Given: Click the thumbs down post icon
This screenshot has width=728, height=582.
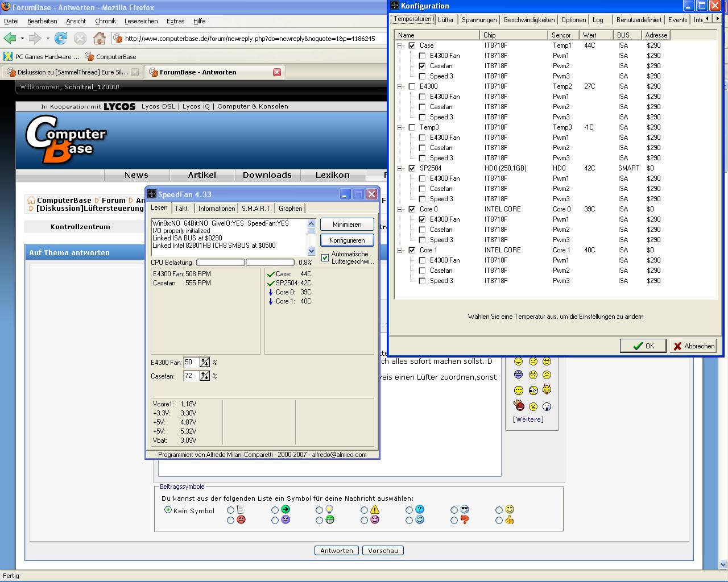Looking at the screenshot, I should coord(465,519).
